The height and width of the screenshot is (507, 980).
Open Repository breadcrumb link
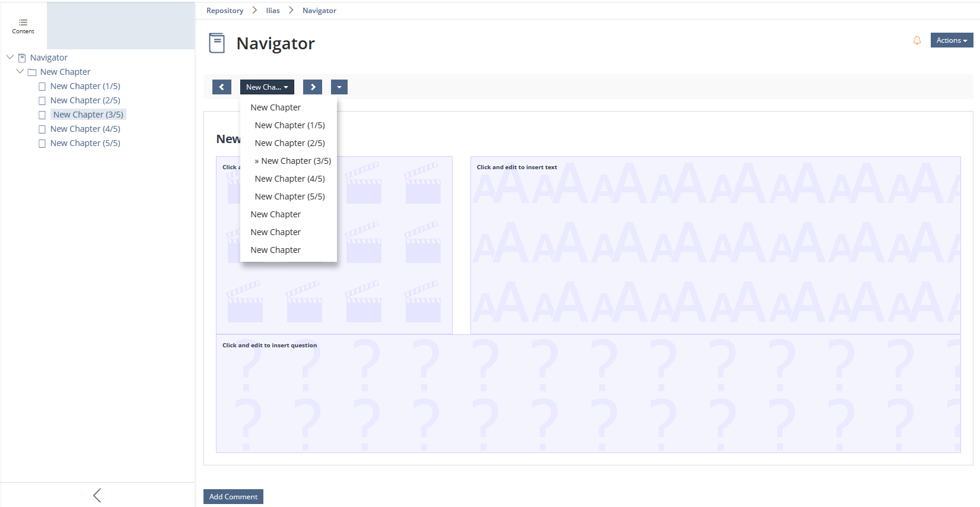click(x=225, y=11)
